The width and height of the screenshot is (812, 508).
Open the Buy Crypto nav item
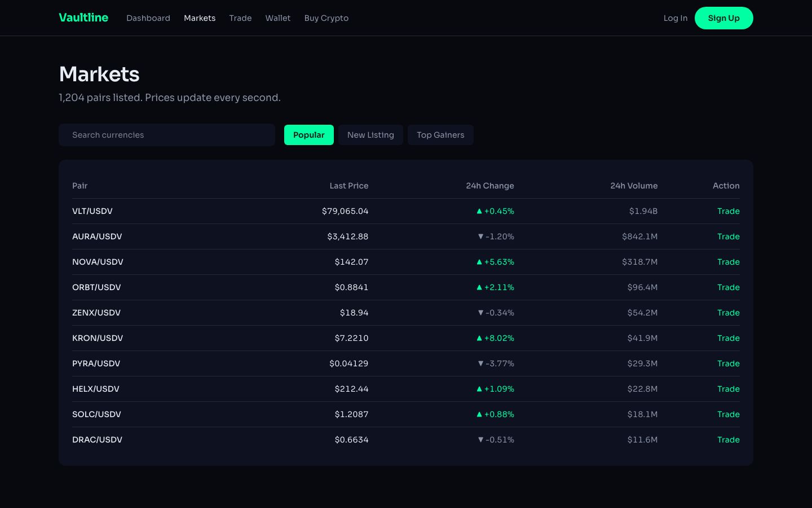326,18
